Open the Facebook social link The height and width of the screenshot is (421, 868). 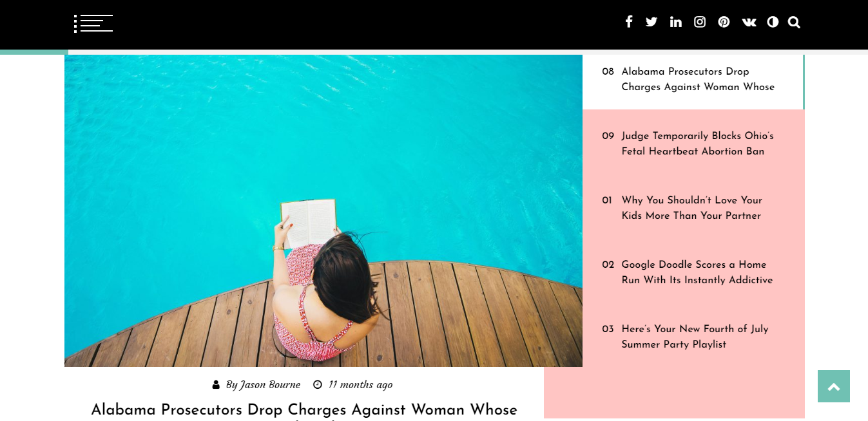(x=629, y=22)
